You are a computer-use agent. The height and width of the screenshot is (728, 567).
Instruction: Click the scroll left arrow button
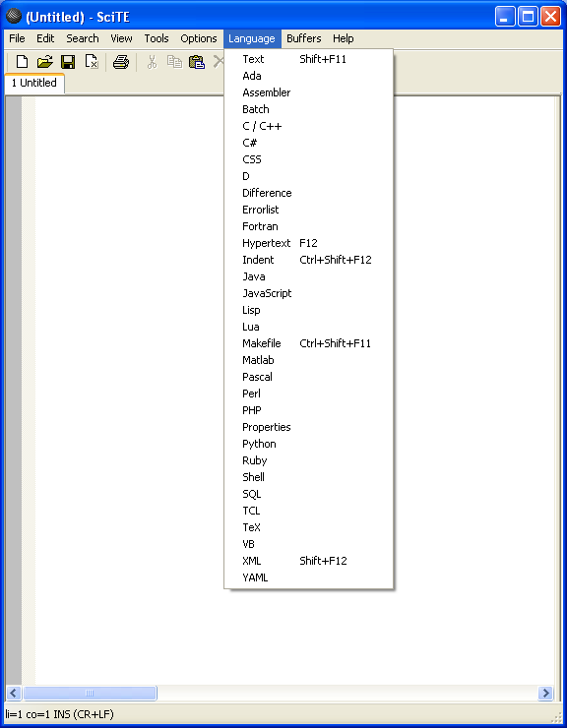[13, 694]
